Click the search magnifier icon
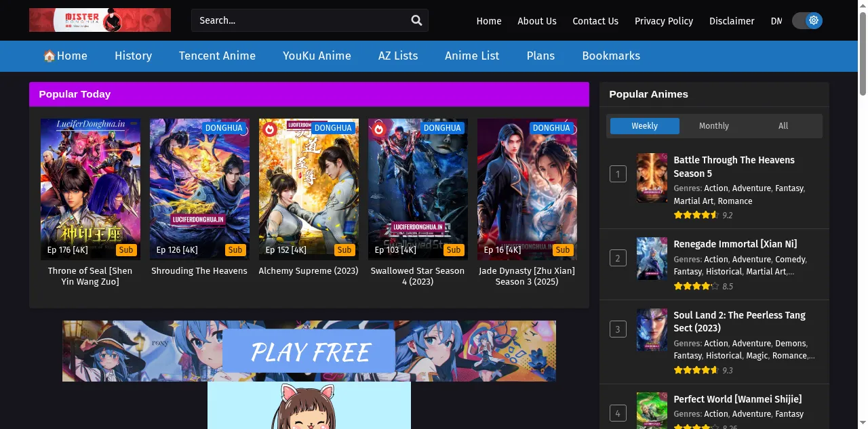868x429 pixels. click(x=416, y=20)
